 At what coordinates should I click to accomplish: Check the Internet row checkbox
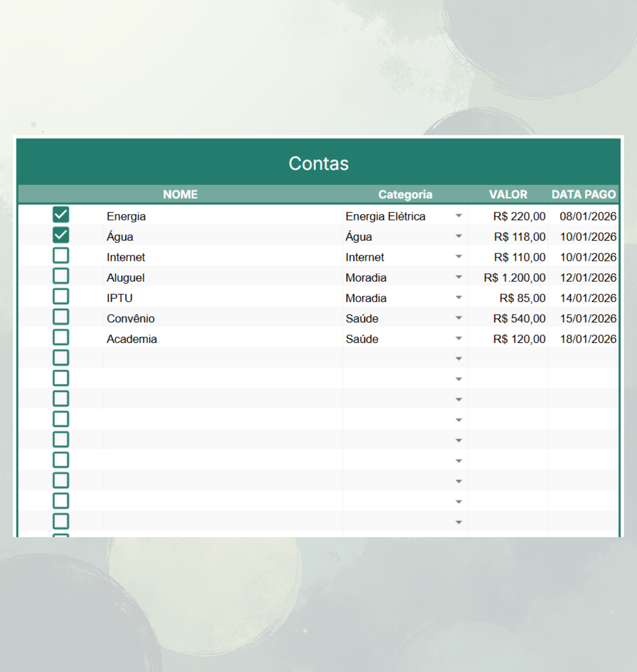[x=61, y=256]
